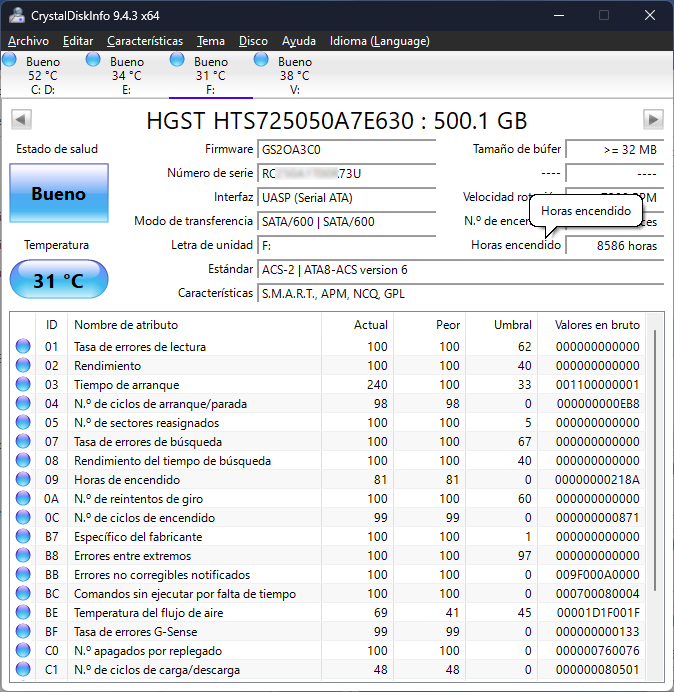This screenshot has width=674, height=692.
Task: Select the C: D: disk tab
Action: coord(43,75)
